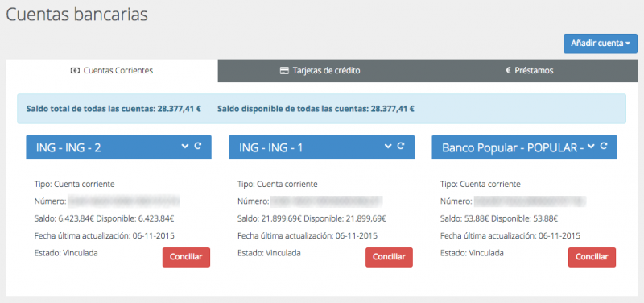Refresh the ING - ING - 2 account

tap(198, 146)
